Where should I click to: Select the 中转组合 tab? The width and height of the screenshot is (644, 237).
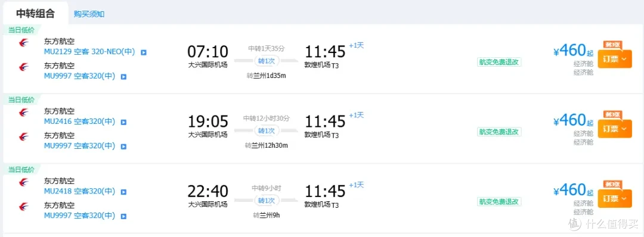tap(35, 14)
